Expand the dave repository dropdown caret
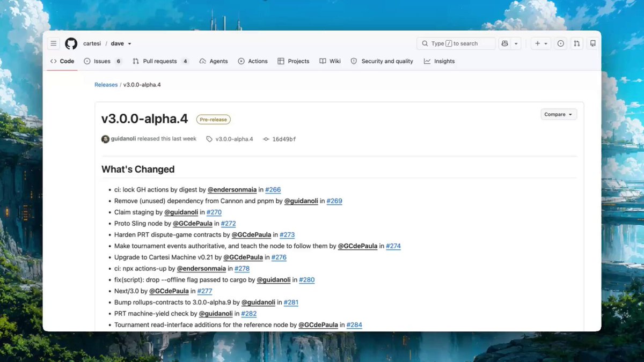 pos(129,44)
